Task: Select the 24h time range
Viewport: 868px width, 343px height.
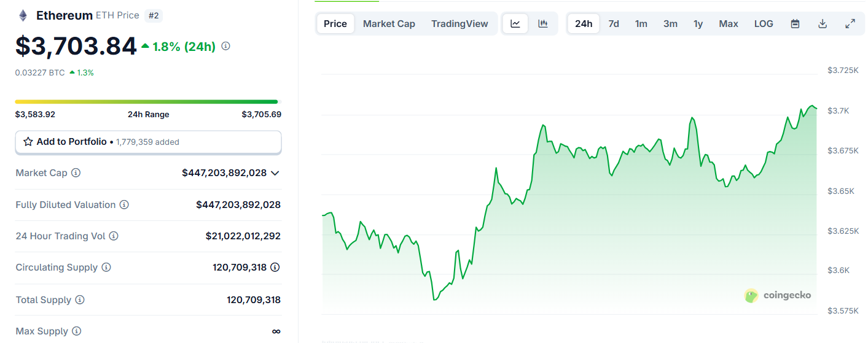Action: coord(584,24)
